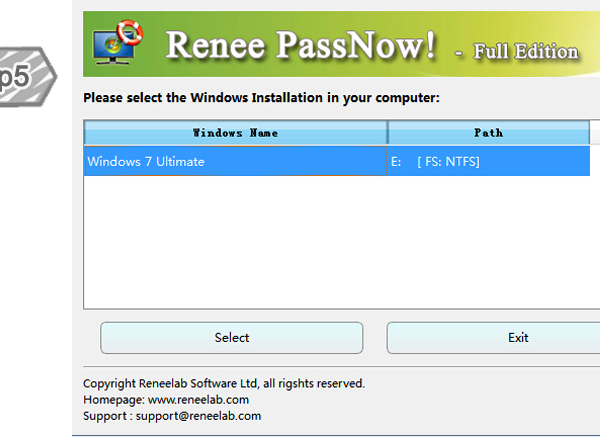Image resolution: width=600 pixels, height=437 pixels.
Task: Click the Copyright Reneelab Software Ltd text
Action: click(x=224, y=383)
